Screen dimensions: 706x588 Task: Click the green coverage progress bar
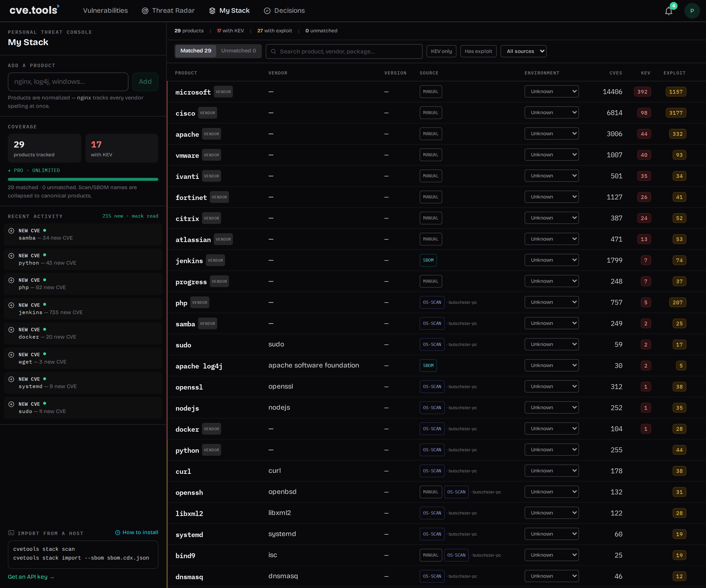click(83, 179)
